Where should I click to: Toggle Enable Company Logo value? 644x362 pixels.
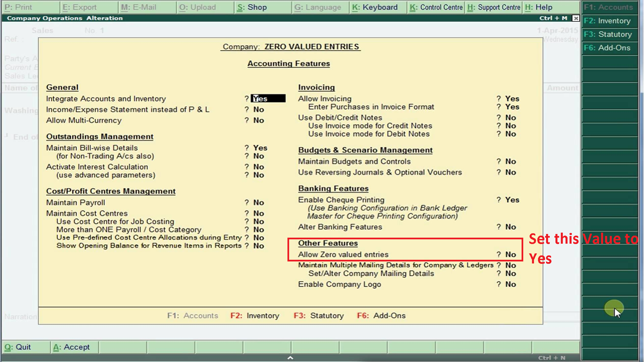(x=511, y=284)
